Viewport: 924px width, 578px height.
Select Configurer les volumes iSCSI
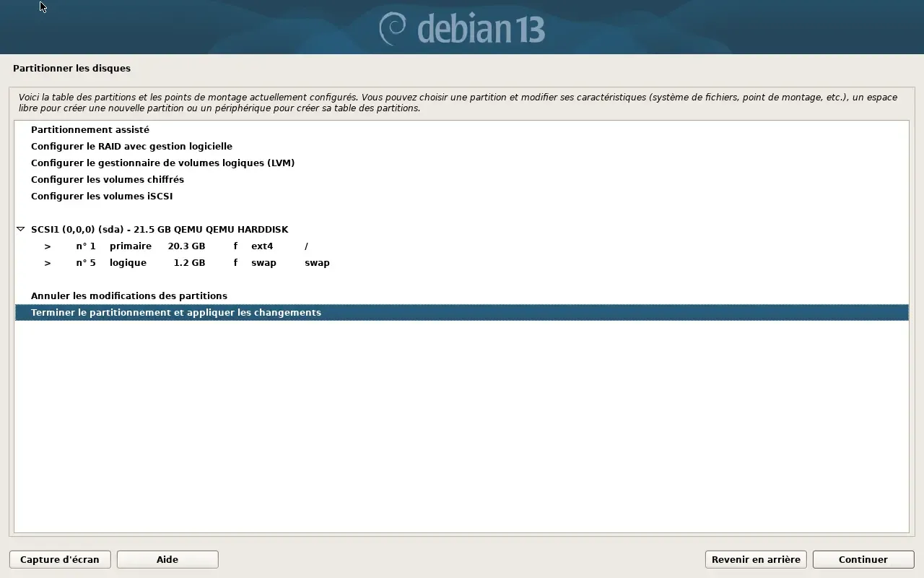coord(461,197)
